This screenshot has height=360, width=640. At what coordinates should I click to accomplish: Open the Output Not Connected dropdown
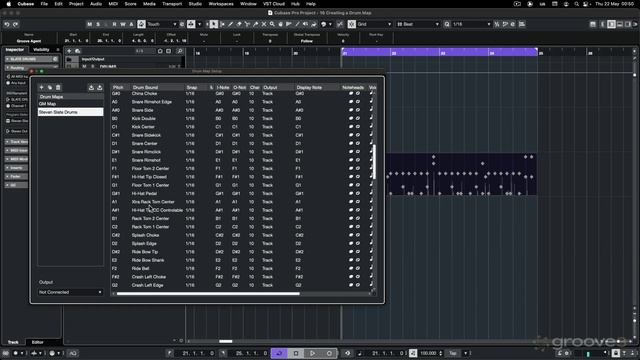pos(70,292)
